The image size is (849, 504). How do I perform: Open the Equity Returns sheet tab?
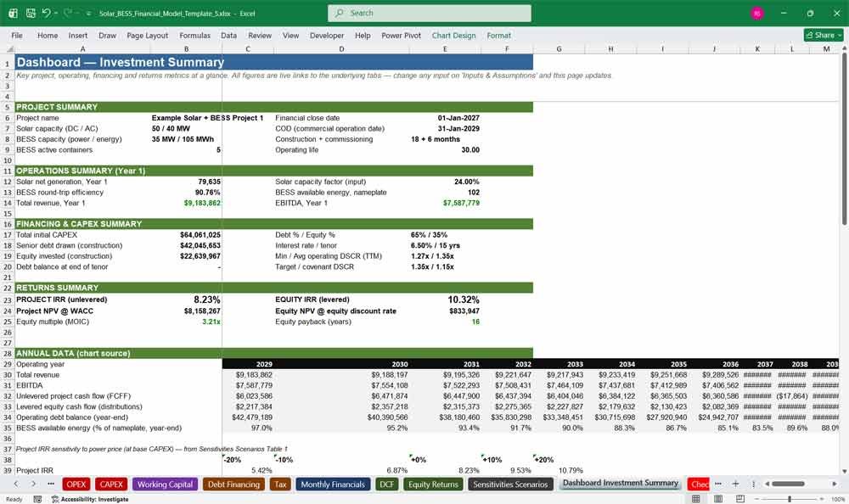coord(433,484)
